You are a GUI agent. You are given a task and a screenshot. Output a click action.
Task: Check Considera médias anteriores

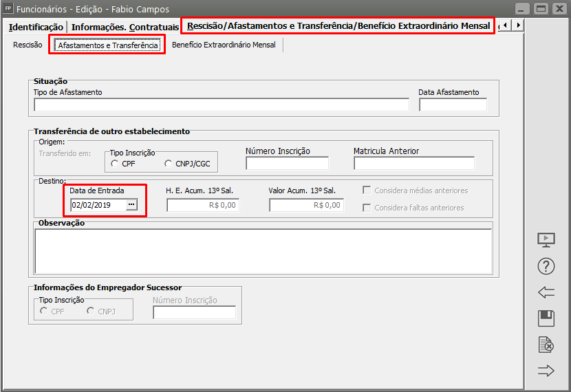tap(367, 190)
